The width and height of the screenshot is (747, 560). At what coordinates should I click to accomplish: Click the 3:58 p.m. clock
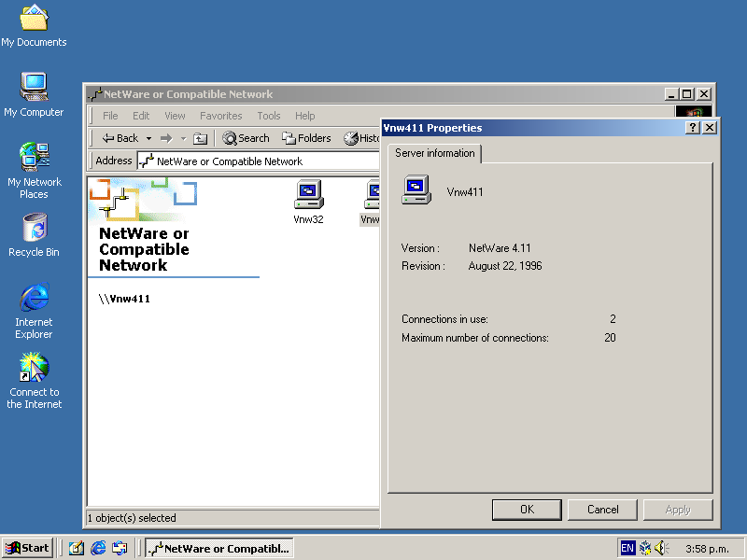[x=708, y=549]
